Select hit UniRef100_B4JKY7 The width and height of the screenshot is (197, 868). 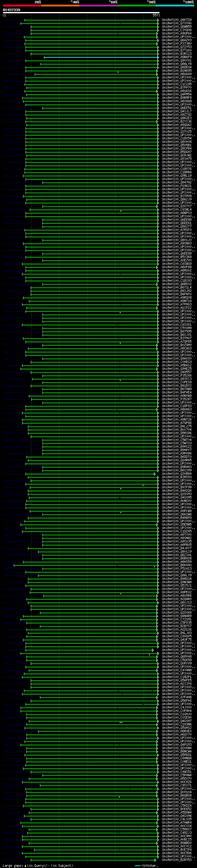(x=177, y=548)
